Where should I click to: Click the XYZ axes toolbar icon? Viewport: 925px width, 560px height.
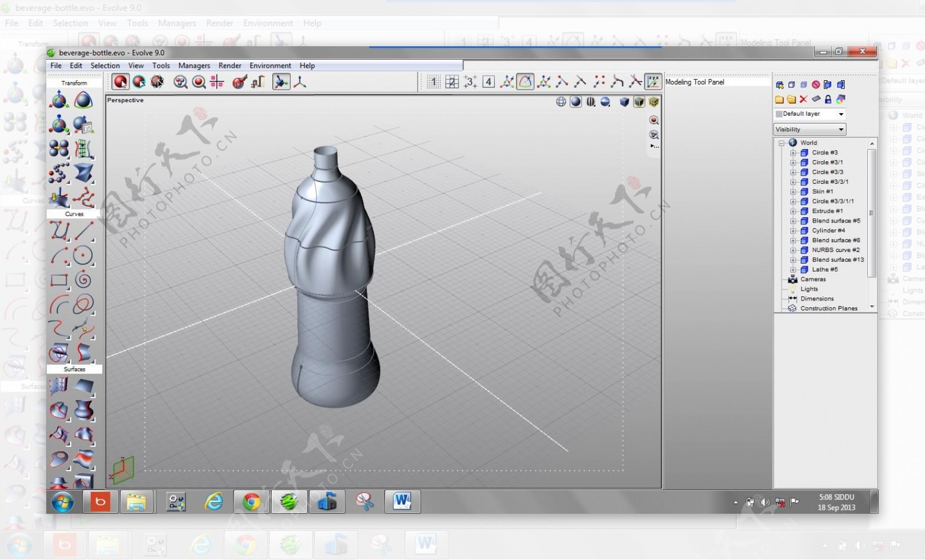[300, 82]
